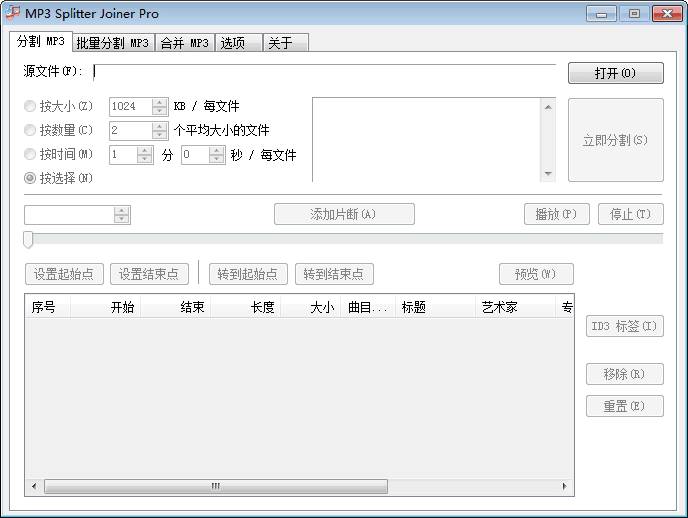Click the 预览(W) preview button
The height and width of the screenshot is (518, 688).
[x=536, y=274]
